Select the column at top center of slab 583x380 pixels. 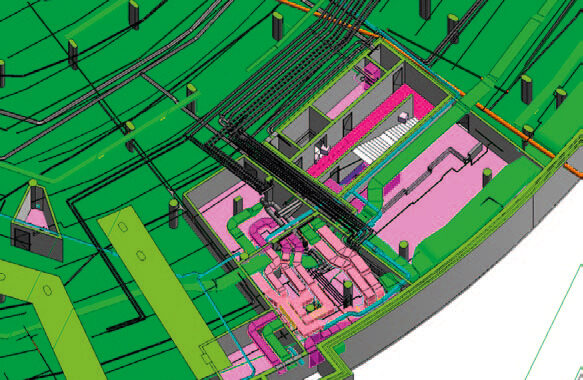coord(277,26)
